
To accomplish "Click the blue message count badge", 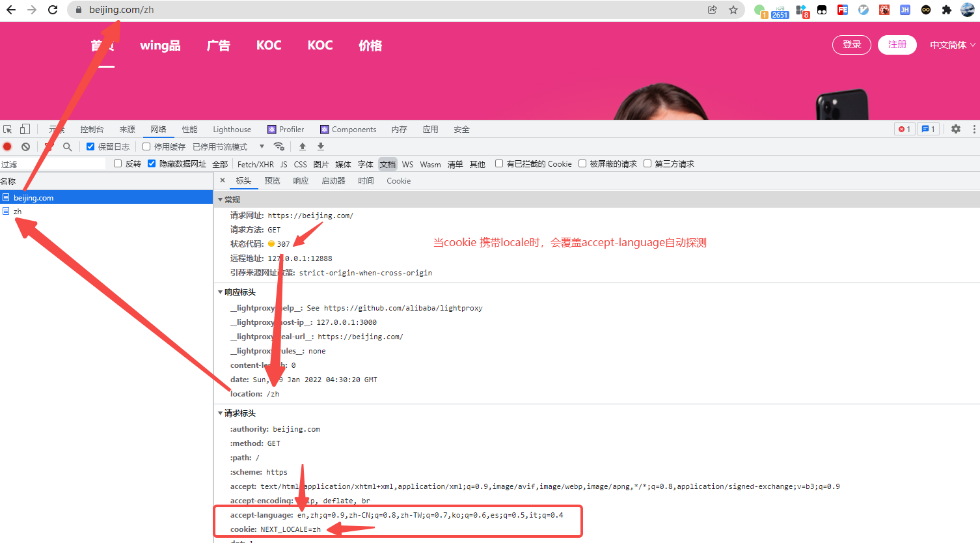I will (929, 129).
